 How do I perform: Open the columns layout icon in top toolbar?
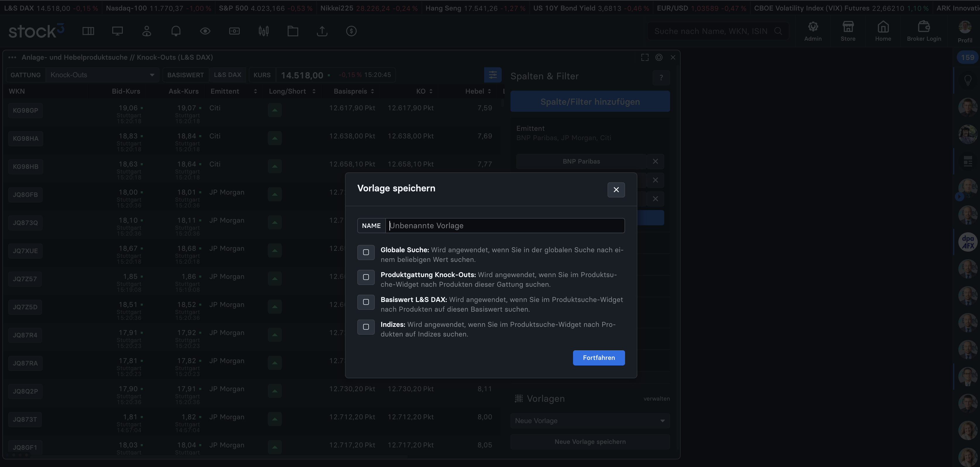pos(88,31)
